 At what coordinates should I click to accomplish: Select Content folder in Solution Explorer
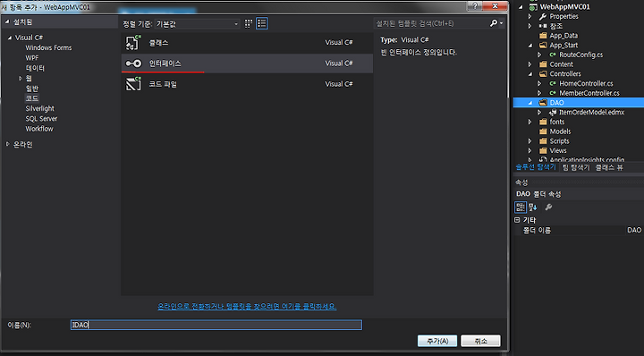[561, 64]
